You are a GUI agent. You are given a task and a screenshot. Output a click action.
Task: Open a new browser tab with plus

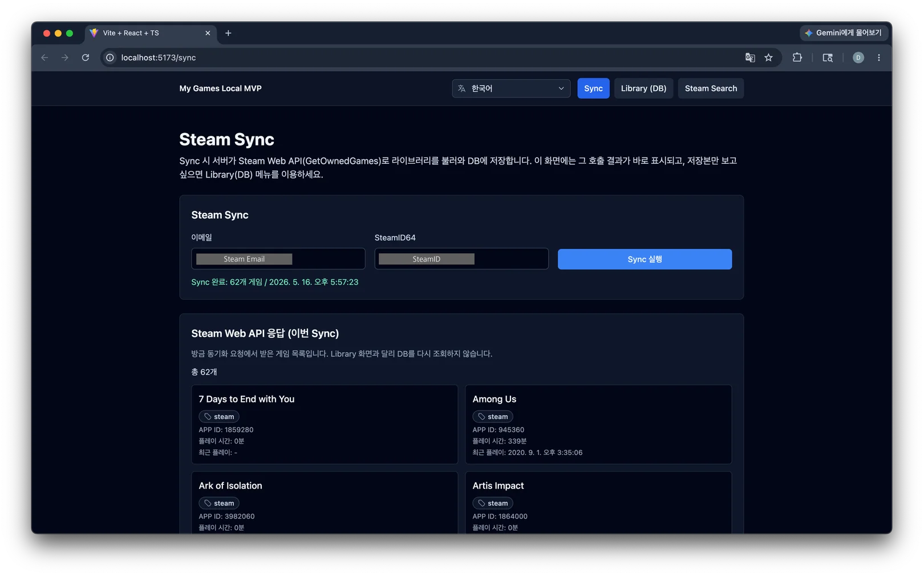point(228,33)
